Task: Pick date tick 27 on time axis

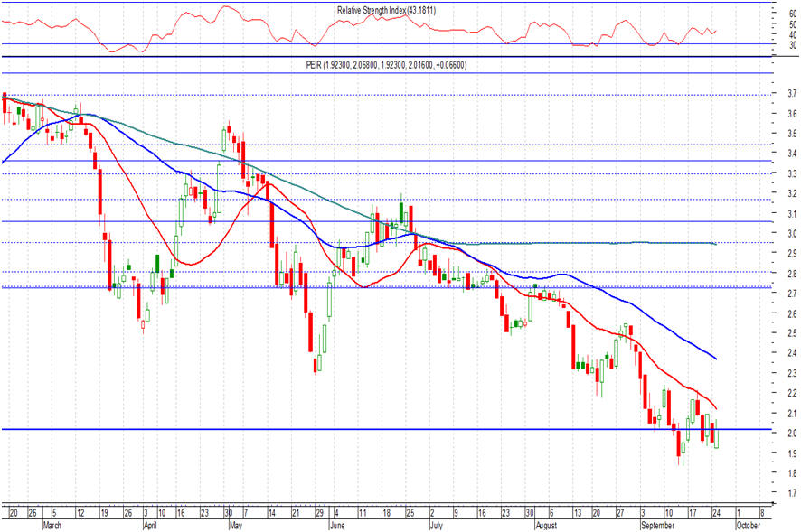Action: tap(620, 513)
